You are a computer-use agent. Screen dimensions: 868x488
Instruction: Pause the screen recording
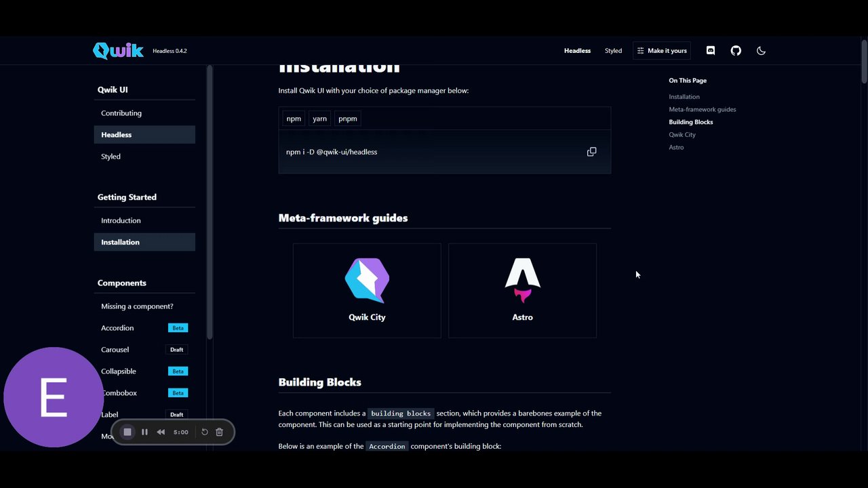coord(144,432)
